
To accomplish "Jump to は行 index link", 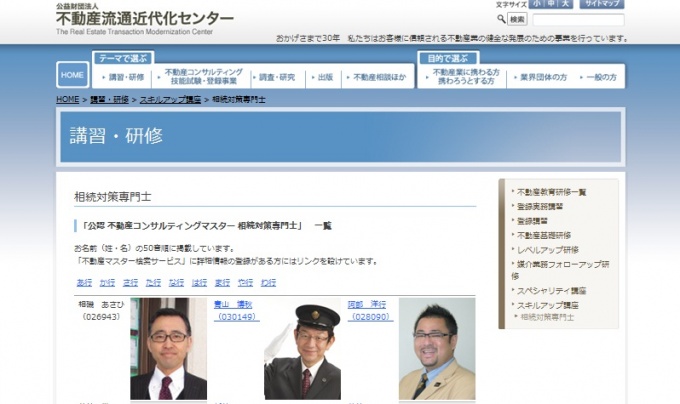I will pos(199,283).
